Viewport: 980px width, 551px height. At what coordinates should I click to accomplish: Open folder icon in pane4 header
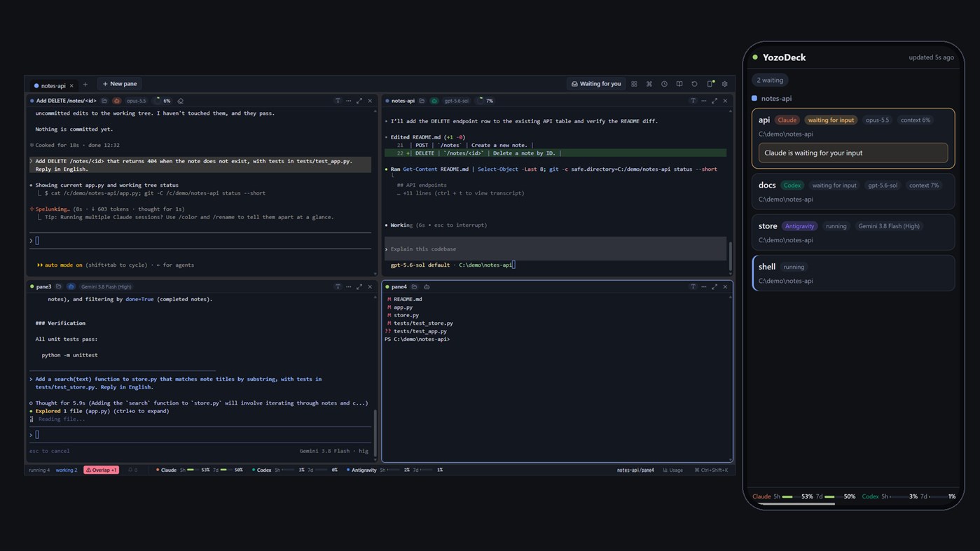pyautogui.click(x=415, y=287)
